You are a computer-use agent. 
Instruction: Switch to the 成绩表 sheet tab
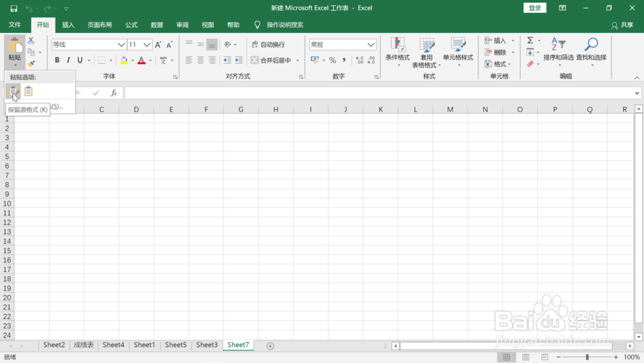coord(84,346)
